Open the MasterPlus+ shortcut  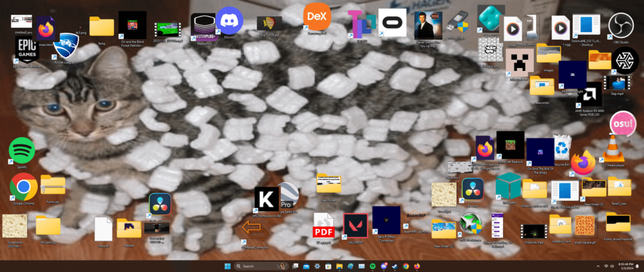click(x=203, y=27)
